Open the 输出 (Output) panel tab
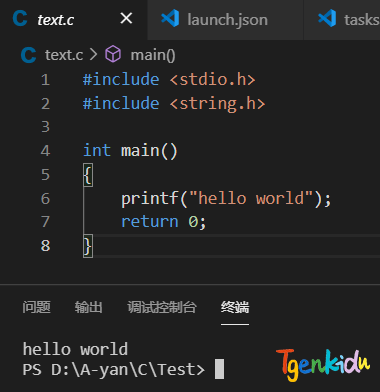The image size is (380, 392). pyautogui.click(x=89, y=307)
